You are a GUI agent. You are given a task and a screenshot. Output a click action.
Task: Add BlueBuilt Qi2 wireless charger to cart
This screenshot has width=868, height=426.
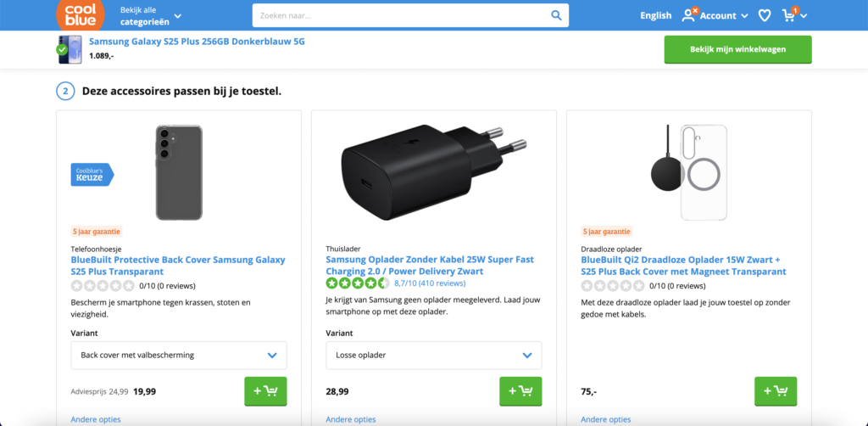point(776,391)
